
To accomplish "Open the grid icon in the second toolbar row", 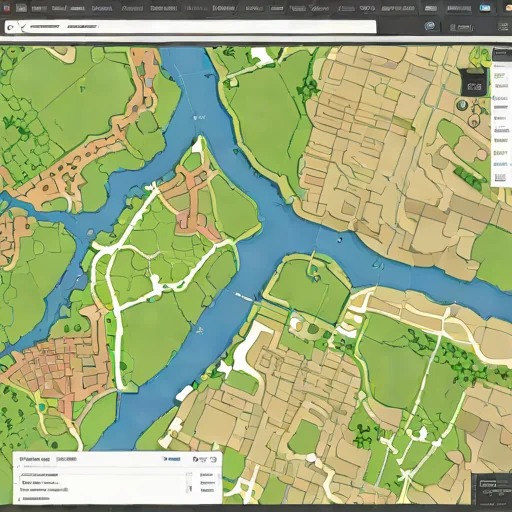I will click(x=503, y=27).
